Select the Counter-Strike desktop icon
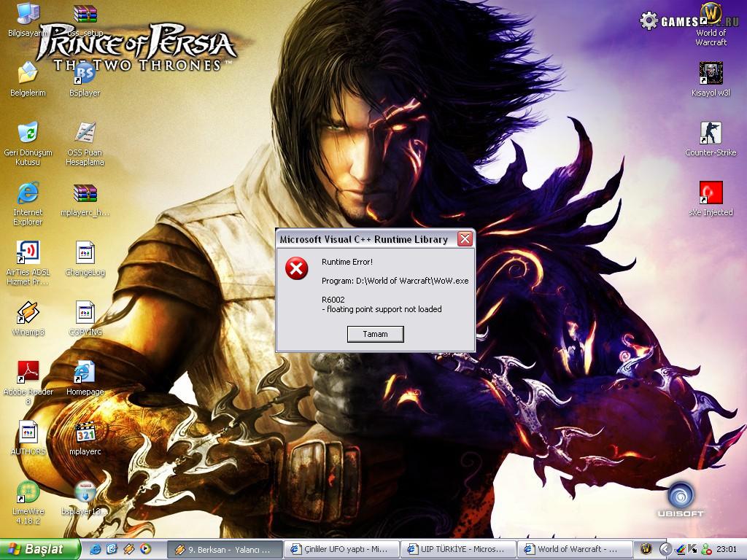 click(711, 134)
